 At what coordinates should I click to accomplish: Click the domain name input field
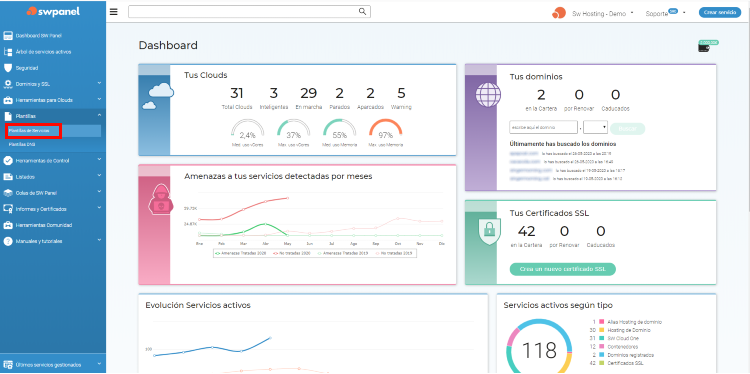point(543,128)
